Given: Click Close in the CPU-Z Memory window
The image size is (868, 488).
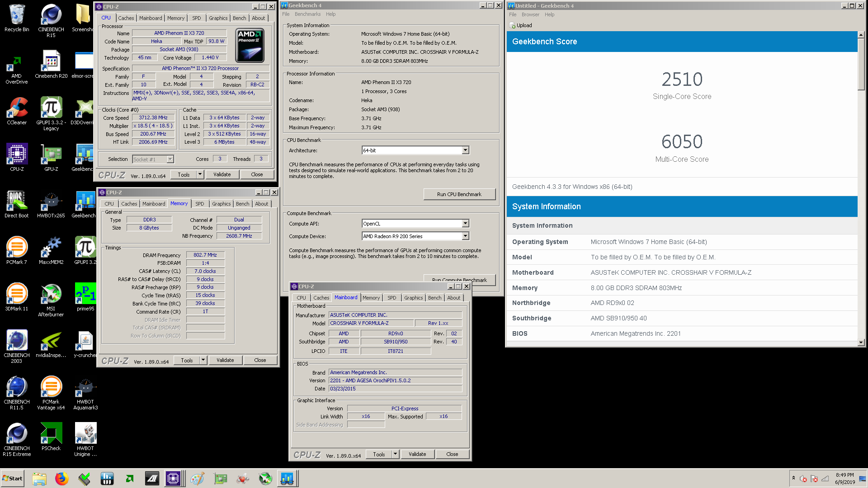Looking at the screenshot, I should [x=260, y=360].
